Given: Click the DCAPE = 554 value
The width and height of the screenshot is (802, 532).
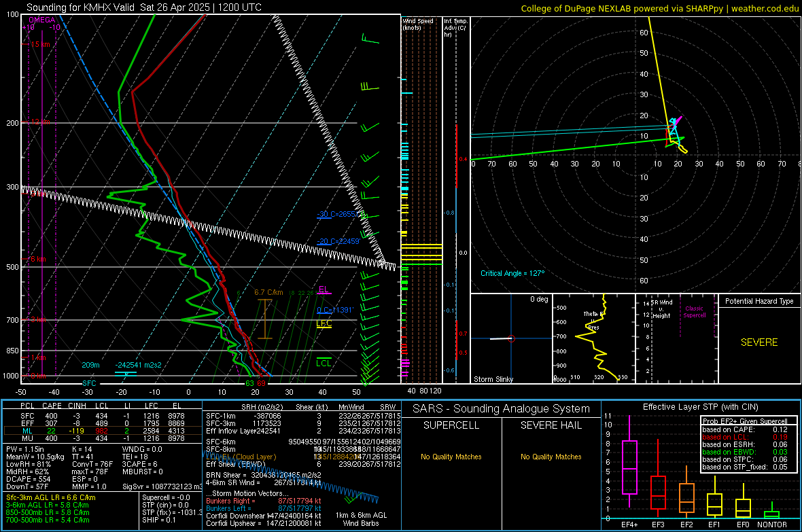Looking at the screenshot, I should [x=28, y=479].
